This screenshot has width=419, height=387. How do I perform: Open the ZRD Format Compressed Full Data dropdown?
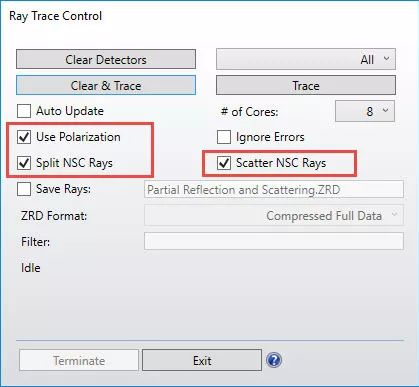[274, 216]
